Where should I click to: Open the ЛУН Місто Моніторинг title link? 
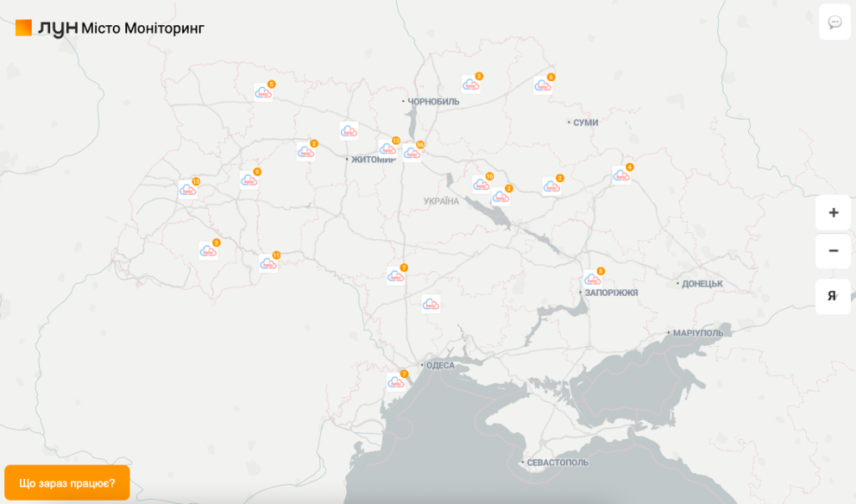142,28
